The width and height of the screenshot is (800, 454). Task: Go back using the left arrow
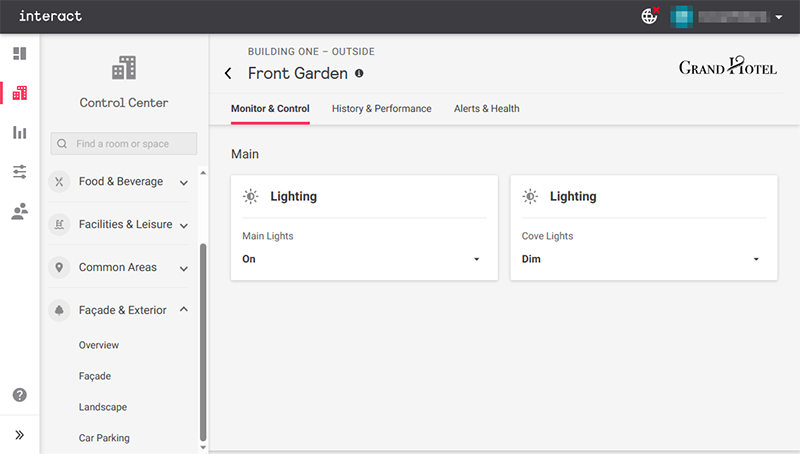point(228,73)
